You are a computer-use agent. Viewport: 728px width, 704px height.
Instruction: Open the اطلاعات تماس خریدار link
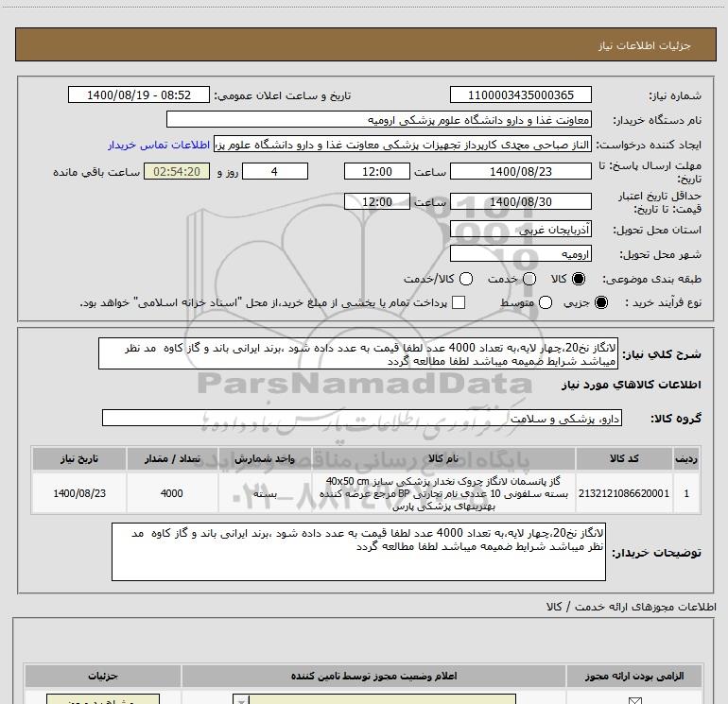[159, 145]
